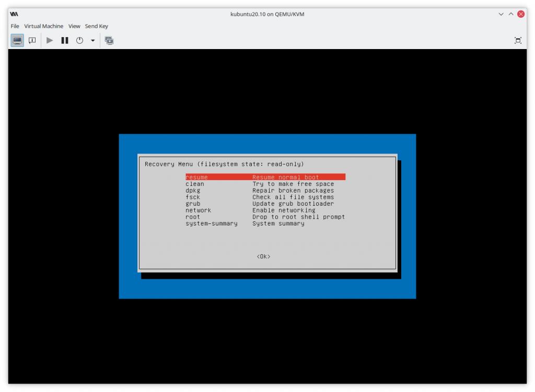Select network Enable networking option
The image size is (535, 392).
(265, 210)
